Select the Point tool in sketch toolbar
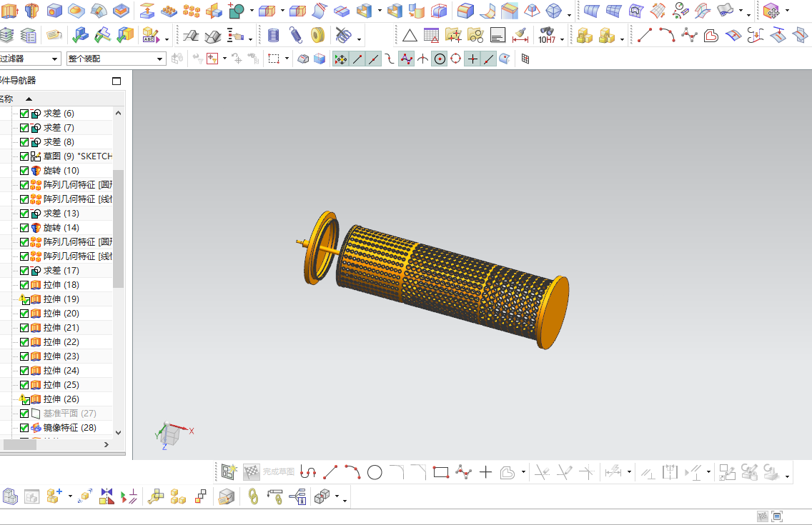This screenshot has width=812, height=525. [486, 471]
